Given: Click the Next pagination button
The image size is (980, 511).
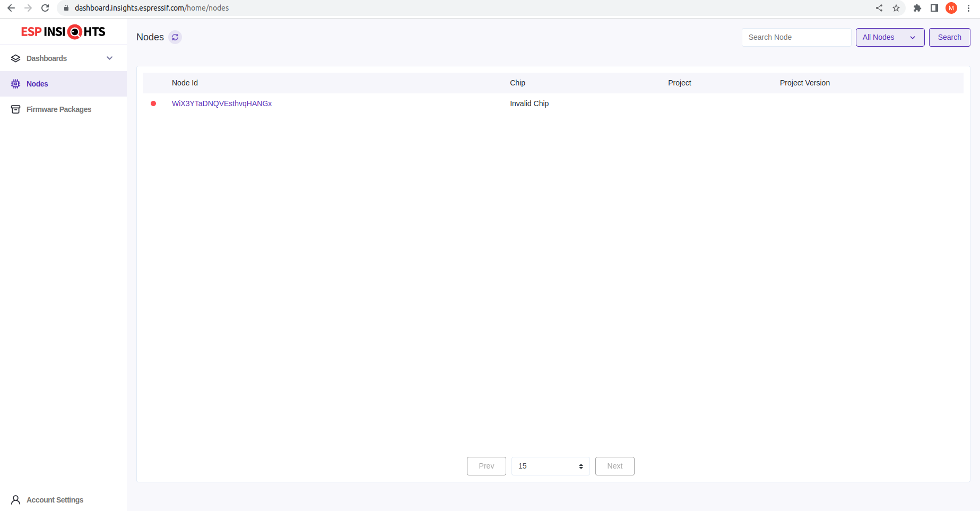Looking at the screenshot, I should (x=615, y=466).
